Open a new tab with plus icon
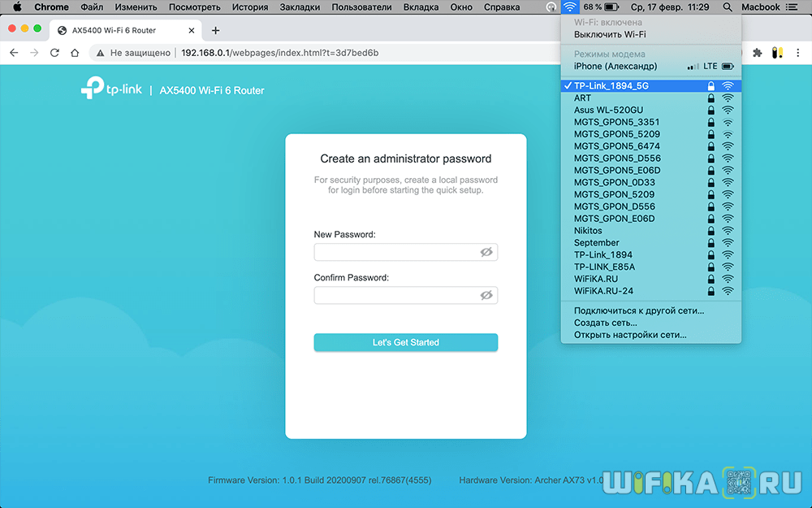This screenshot has width=812, height=508. click(x=215, y=31)
